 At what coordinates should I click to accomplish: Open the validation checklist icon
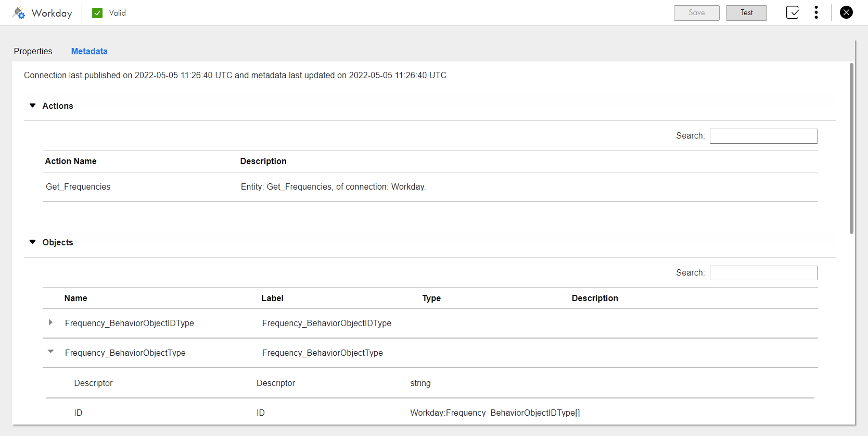click(x=793, y=13)
